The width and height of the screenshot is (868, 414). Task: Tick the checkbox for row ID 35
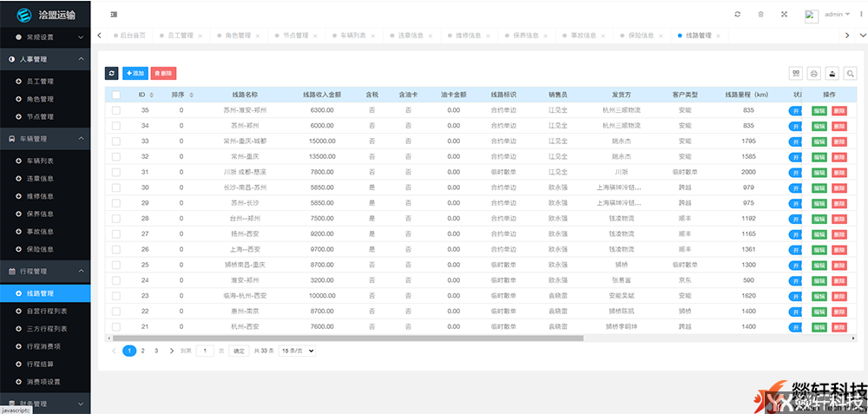pos(116,110)
